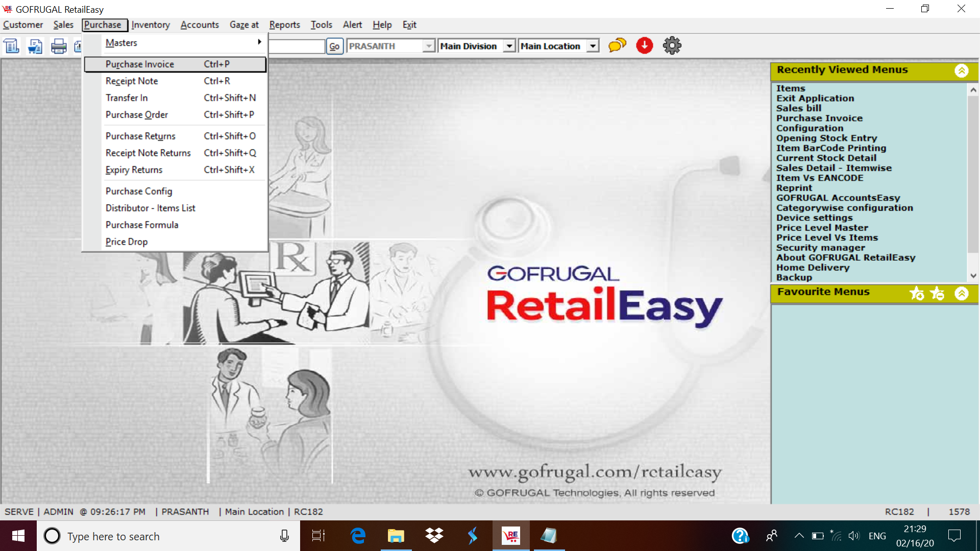Click remove-favourite star minus icon

click(x=938, y=293)
